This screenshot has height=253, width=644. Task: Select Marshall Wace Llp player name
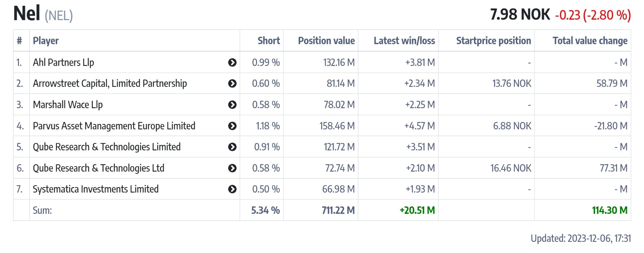[x=68, y=105]
